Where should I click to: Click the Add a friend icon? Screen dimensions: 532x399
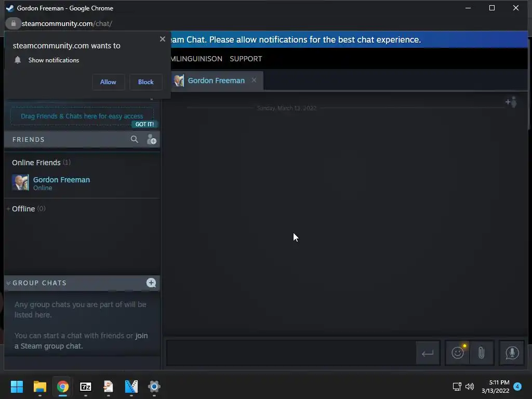[x=151, y=139]
